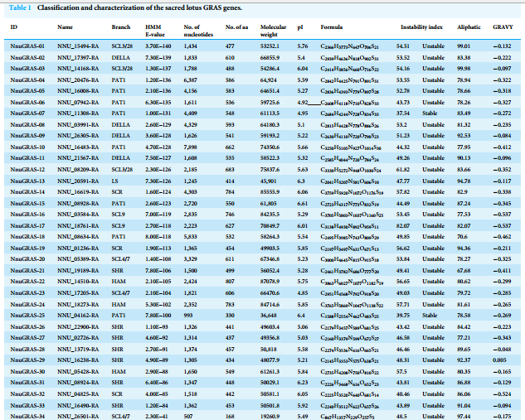Select the 'NnuGRAS-01' ID cell

coord(27,46)
